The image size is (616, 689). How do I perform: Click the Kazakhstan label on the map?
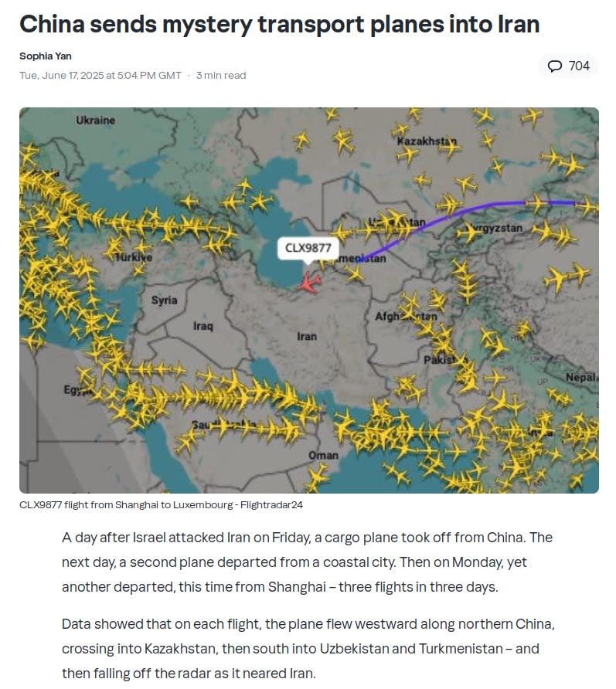pos(427,141)
